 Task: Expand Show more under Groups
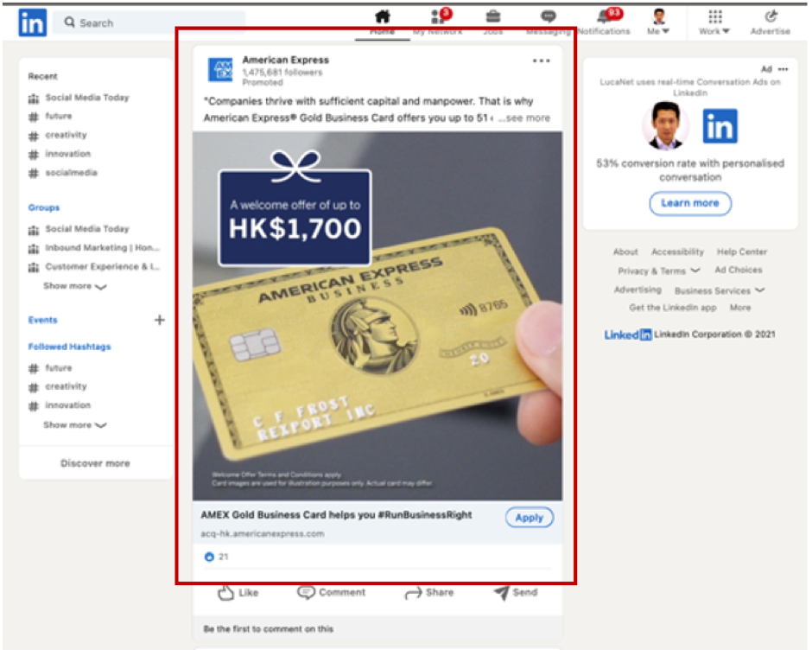pyautogui.click(x=75, y=286)
